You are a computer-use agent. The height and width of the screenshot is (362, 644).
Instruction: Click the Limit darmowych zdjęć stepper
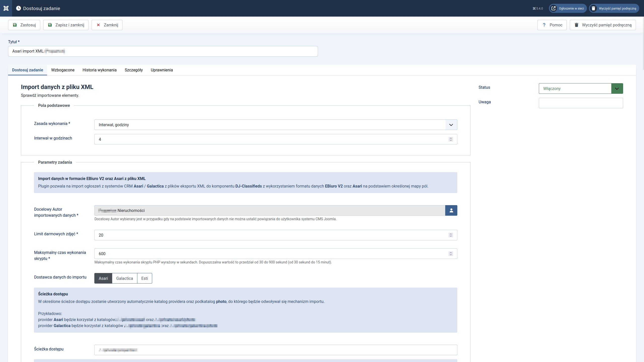(451, 235)
